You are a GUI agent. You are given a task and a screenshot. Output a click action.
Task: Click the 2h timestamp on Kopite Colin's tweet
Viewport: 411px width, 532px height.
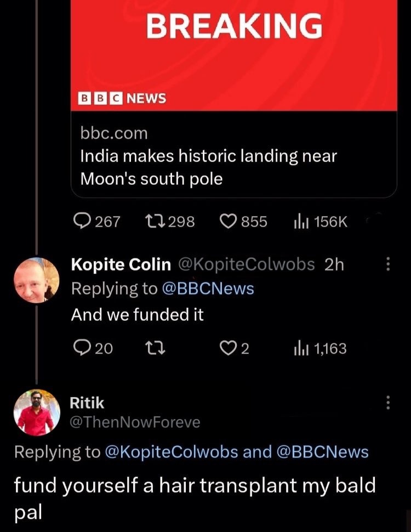click(335, 264)
